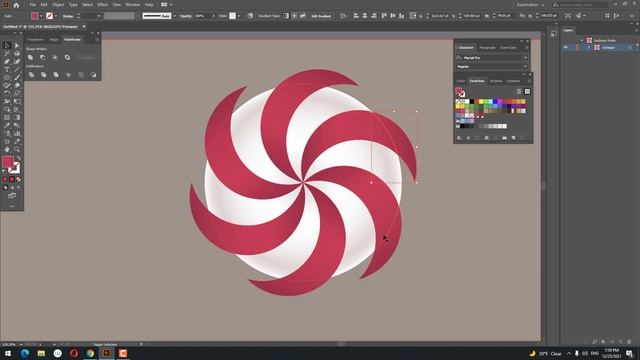Choose Linear gradient type
Viewport: 640px width, 360px height.
coord(286,16)
